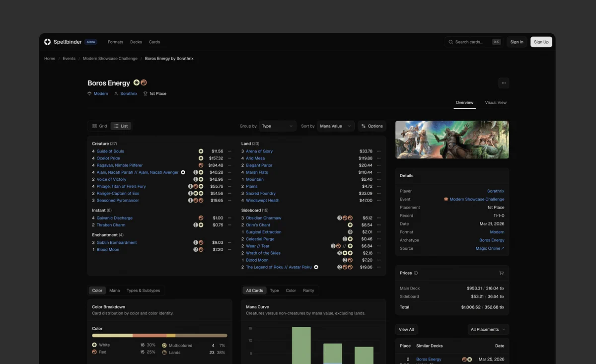Click the red mana symbol beside Boros Energy title
The height and width of the screenshot is (364, 596).
(144, 82)
